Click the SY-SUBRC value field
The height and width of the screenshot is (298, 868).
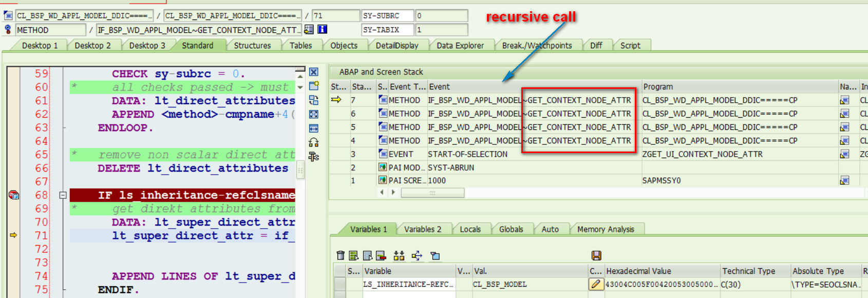point(442,16)
